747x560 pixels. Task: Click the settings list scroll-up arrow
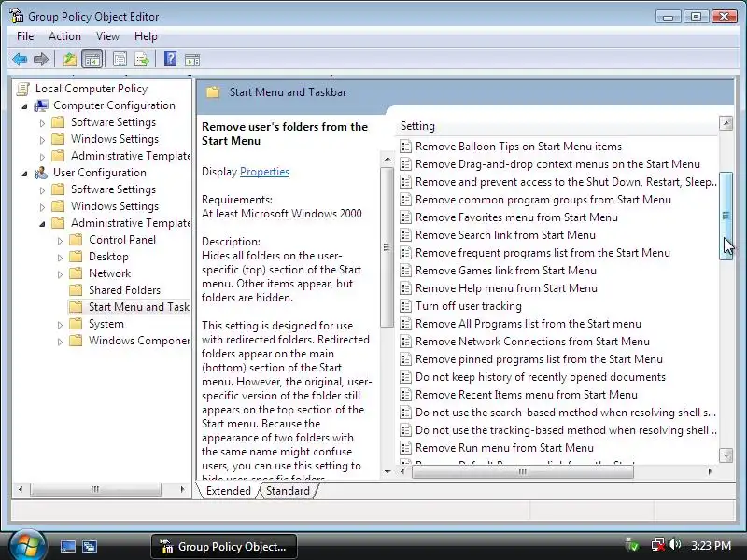pyautogui.click(x=726, y=123)
